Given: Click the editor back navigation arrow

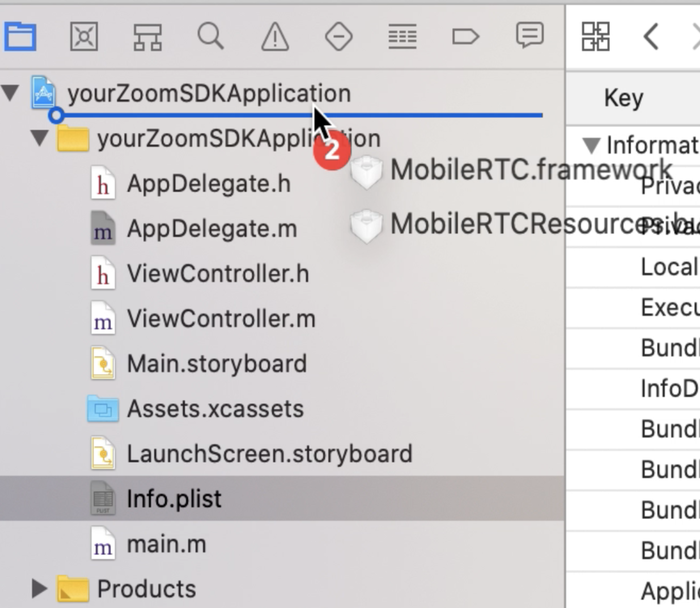Looking at the screenshot, I should (650, 37).
